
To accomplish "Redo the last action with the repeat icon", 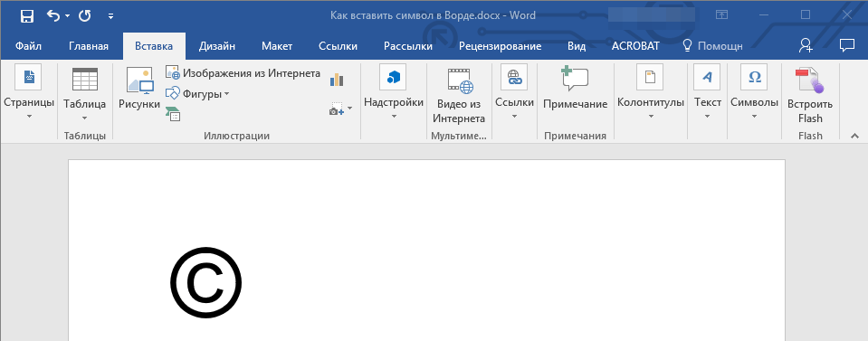I will 85,16.
